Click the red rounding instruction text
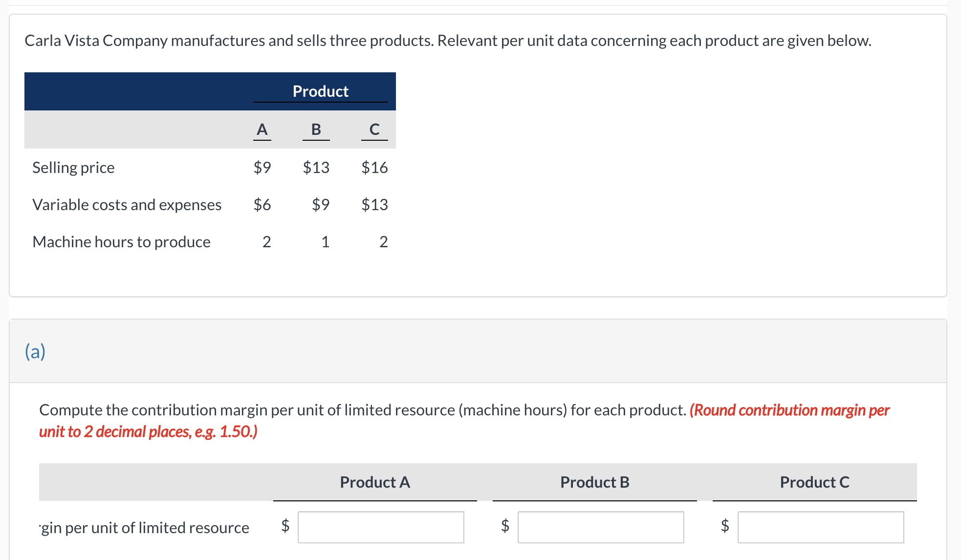 789,410
